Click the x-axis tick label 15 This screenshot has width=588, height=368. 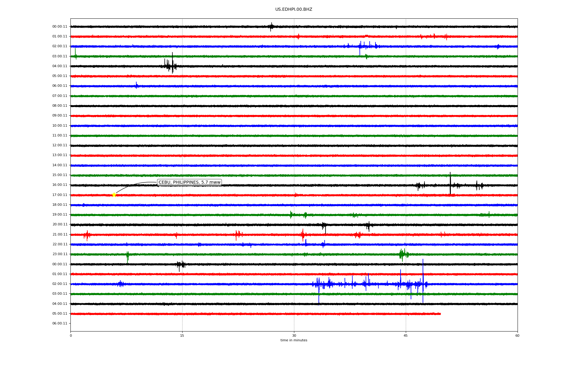pos(182,336)
